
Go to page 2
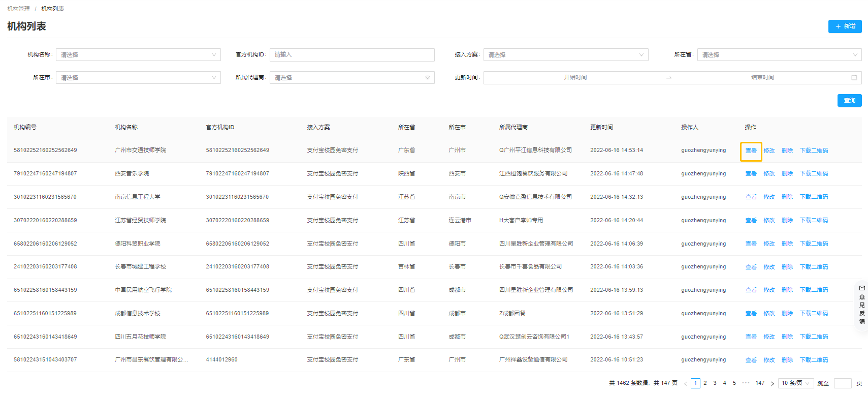pos(705,383)
